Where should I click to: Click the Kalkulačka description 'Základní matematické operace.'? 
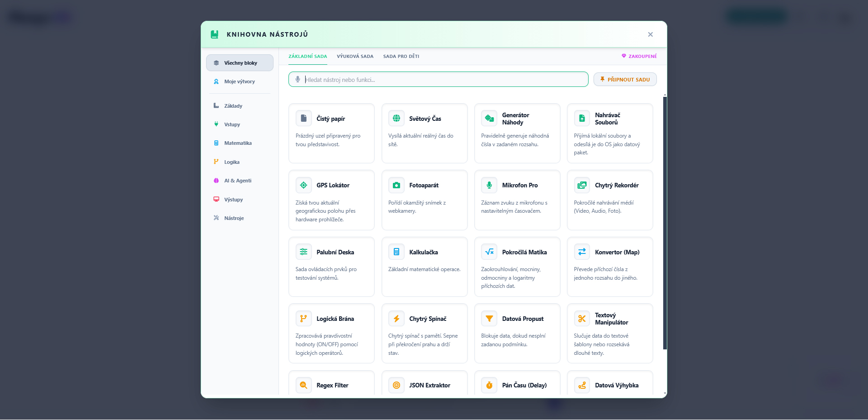(425, 269)
